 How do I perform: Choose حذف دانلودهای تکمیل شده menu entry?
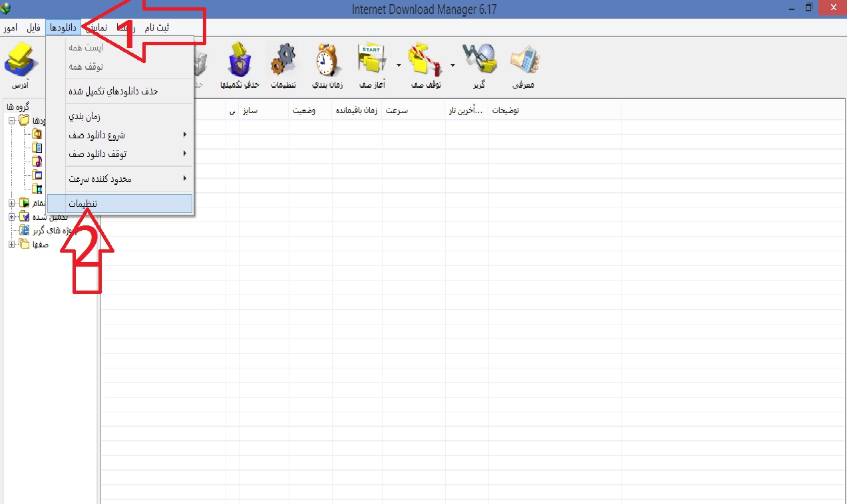tap(120, 91)
